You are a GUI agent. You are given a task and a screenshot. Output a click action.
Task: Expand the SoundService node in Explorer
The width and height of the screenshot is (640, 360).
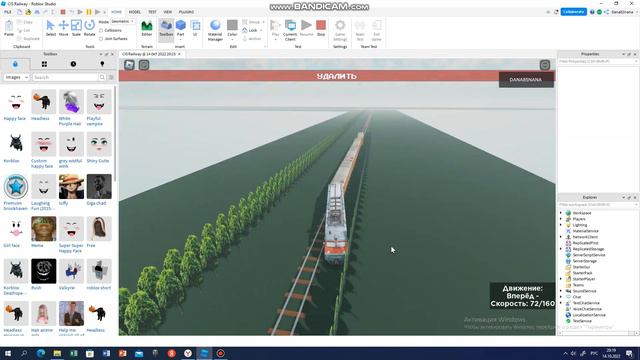561,291
